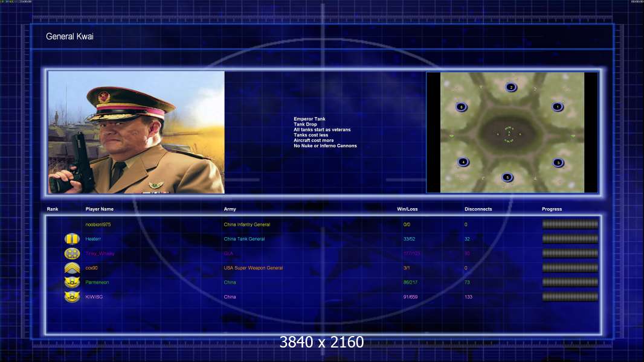Click the Army column header
Viewport: 644px width, 362px height.
pos(230,209)
